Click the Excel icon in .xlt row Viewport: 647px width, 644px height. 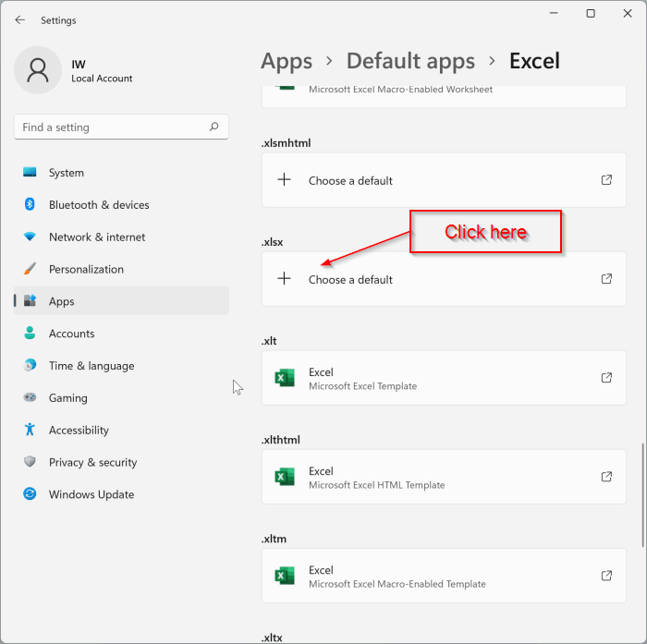(x=285, y=378)
